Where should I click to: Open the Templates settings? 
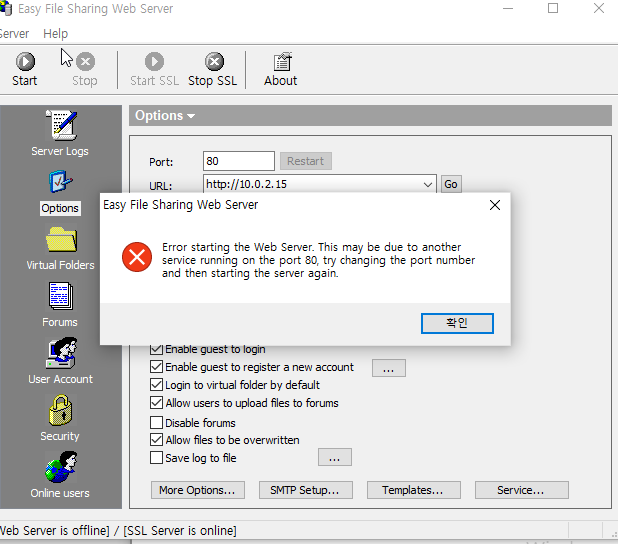point(413,490)
